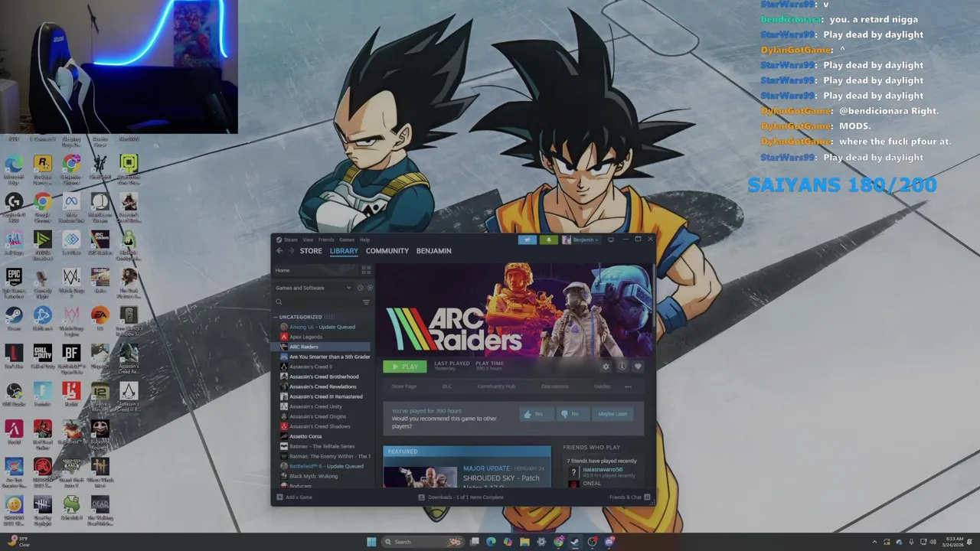Click the blue announcements megaphone icon
This screenshot has height=551, width=980.
(x=527, y=240)
